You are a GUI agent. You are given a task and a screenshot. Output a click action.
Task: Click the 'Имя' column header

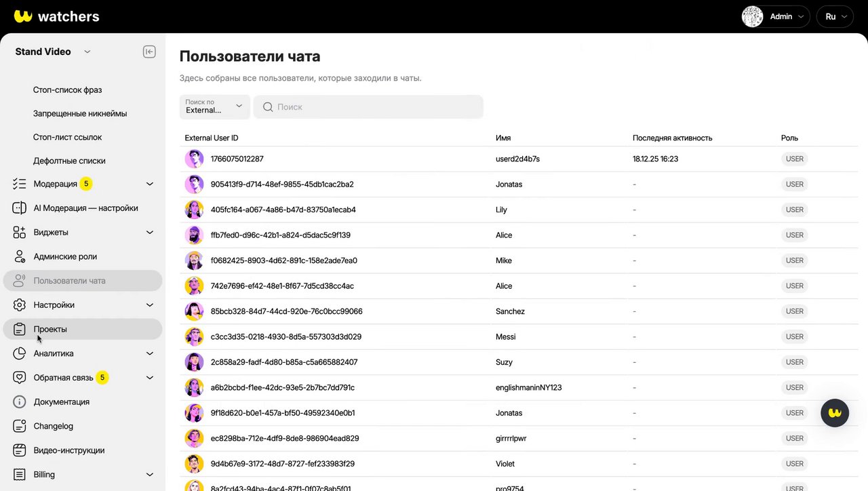coord(503,138)
